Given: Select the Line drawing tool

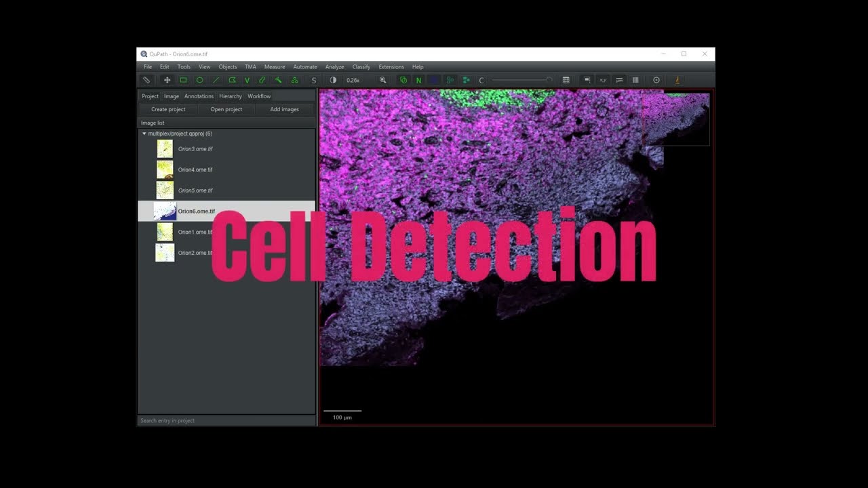Looking at the screenshot, I should [x=216, y=80].
